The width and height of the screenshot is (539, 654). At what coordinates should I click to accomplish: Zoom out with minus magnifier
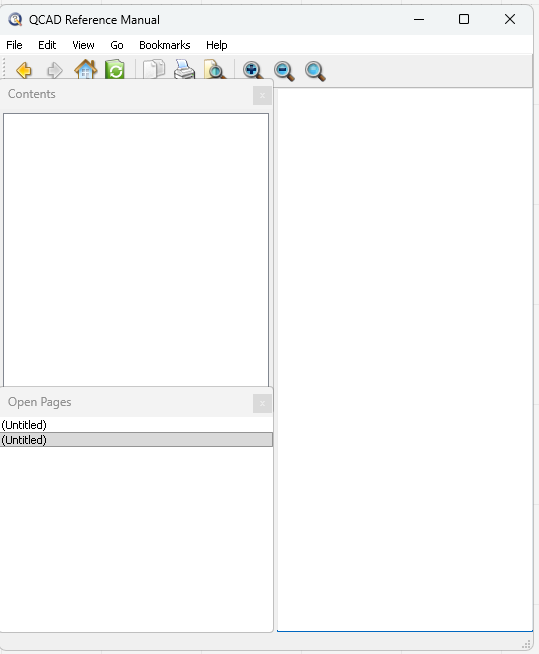284,71
